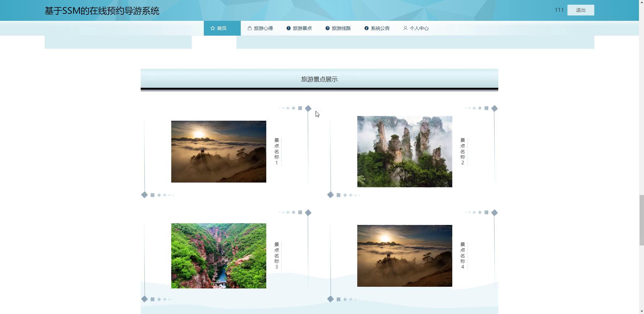
Task: Click the bag icon beside 旅游心得
Action: [249, 28]
